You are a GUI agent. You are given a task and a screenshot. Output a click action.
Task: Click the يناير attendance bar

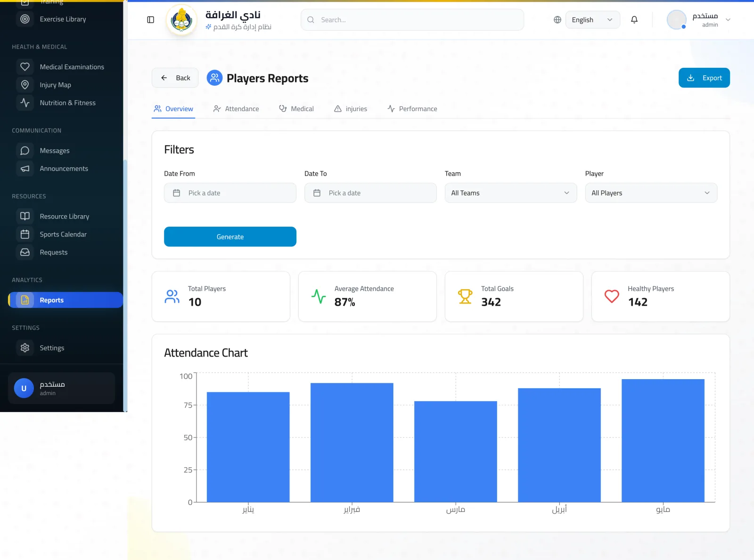pos(248,447)
